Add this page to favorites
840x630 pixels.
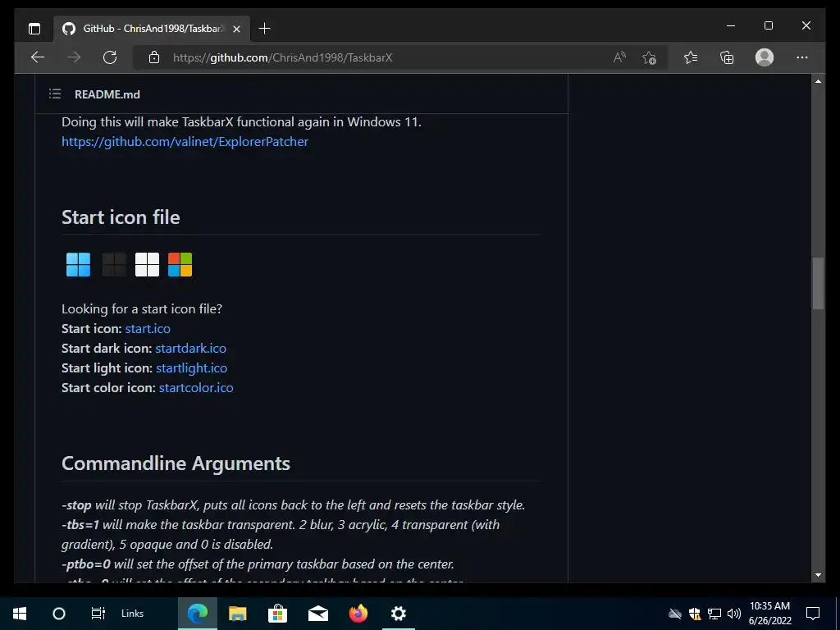(x=650, y=57)
